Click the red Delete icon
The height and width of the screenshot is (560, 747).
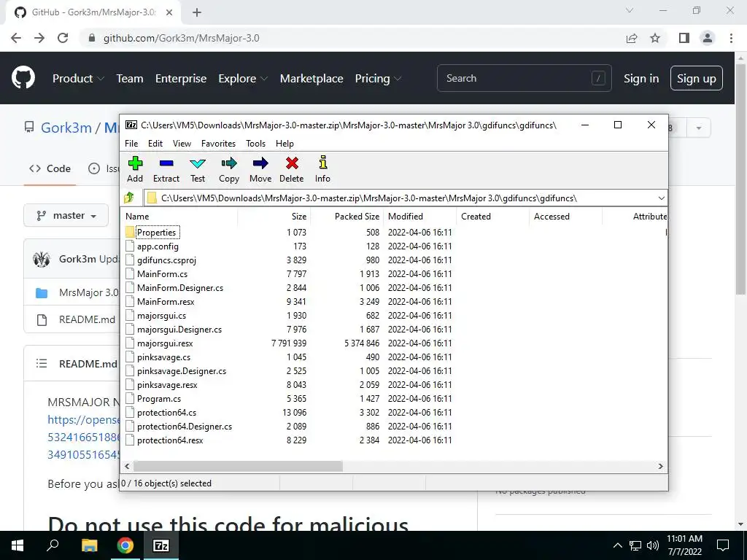tap(292, 169)
